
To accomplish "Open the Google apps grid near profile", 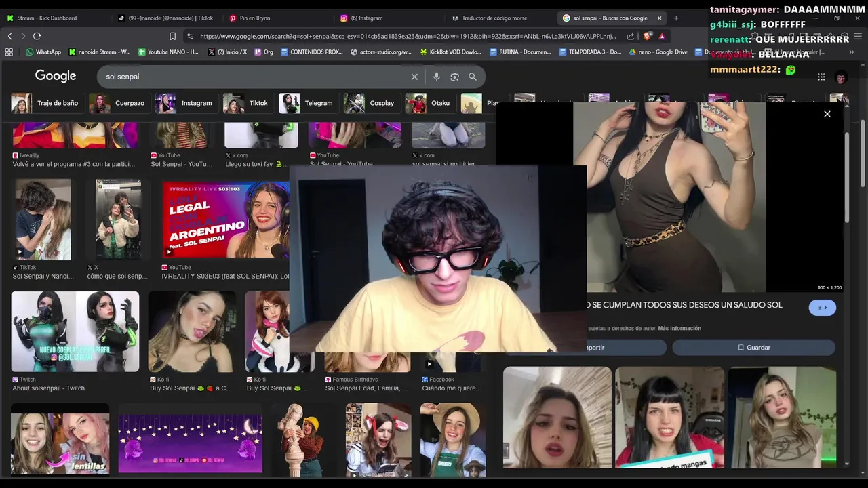I will point(821,77).
